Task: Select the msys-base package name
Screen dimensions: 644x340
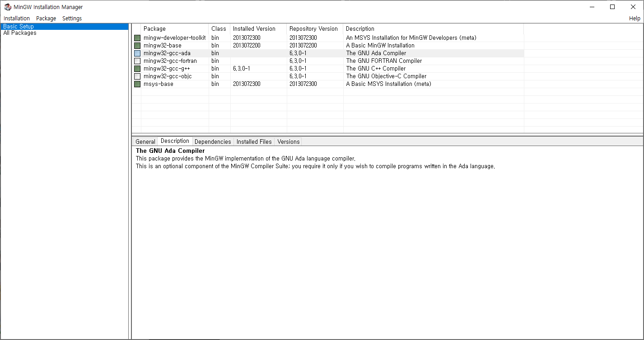Action: [159, 84]
